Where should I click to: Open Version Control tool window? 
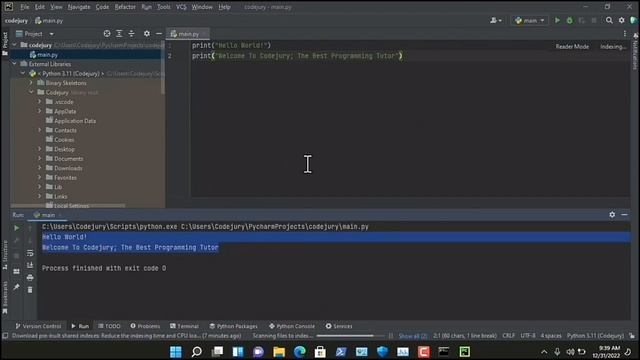point(38,326)
